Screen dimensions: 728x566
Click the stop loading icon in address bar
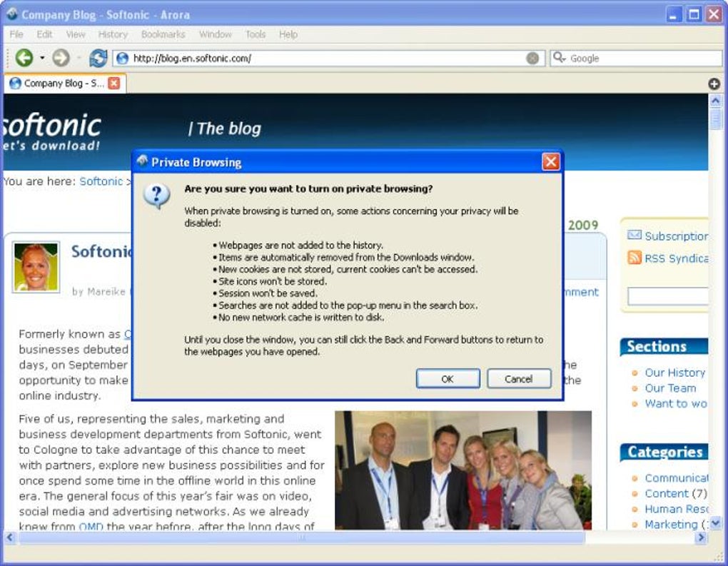(x=532, y=58)
